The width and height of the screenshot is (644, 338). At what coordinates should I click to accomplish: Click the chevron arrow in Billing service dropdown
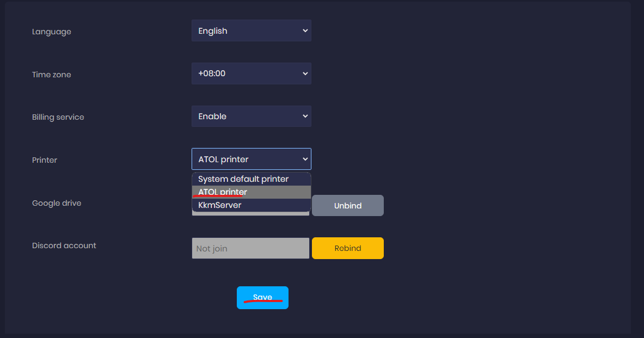pyautogui.click(x=305, y=116)
